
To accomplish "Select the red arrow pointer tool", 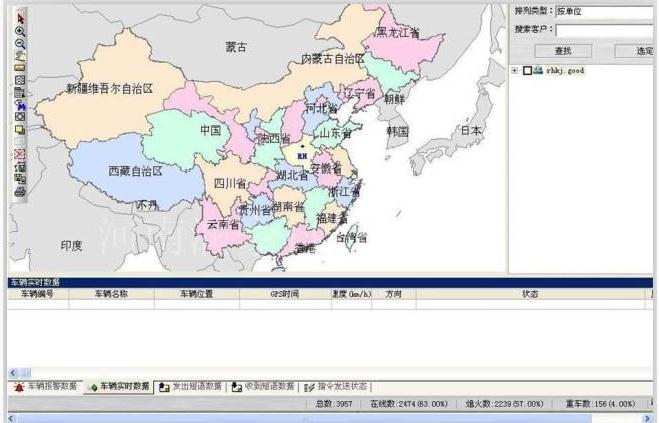I will click(20, 18).
